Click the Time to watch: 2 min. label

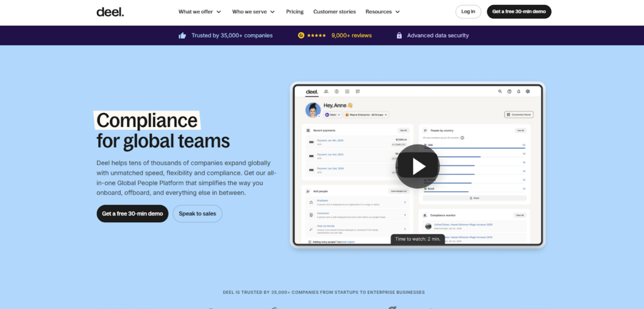point(418,239)
